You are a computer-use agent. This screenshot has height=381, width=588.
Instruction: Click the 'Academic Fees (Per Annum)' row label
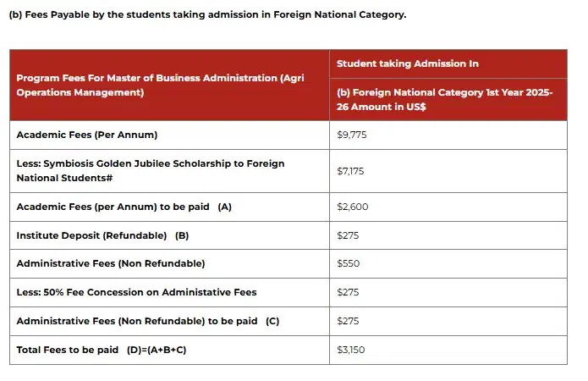[87, 135]
